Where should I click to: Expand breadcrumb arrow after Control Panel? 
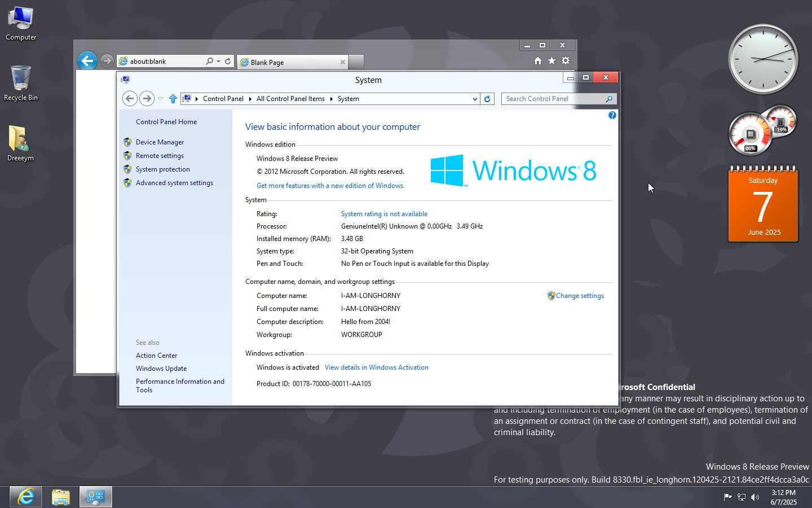pos(250,99)
